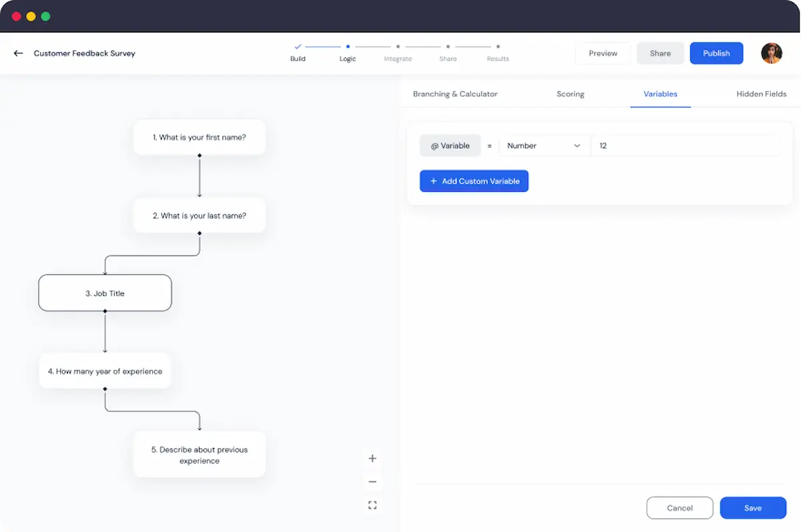Switch to the Scoring tab
Image resolution: width=801 pixels, height=532 pixels.
(x=570, y=93)
